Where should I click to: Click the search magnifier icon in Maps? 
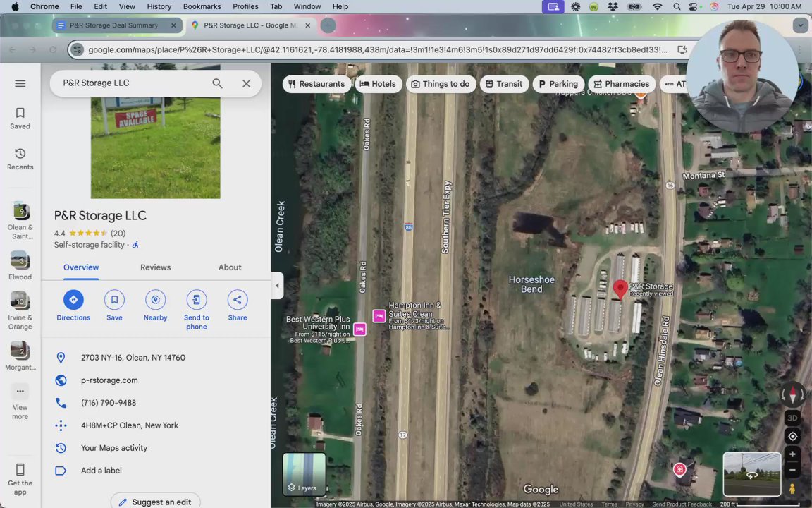point(218,83)
